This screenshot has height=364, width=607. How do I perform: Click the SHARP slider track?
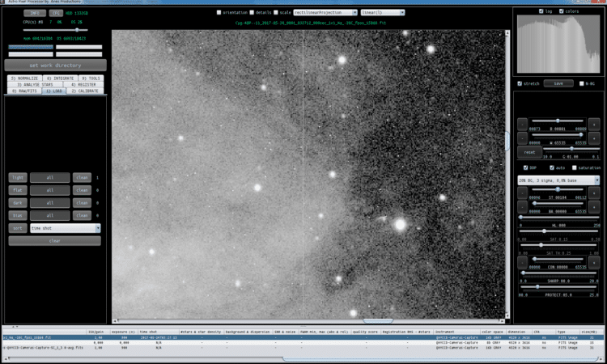[x=560, y=273]
